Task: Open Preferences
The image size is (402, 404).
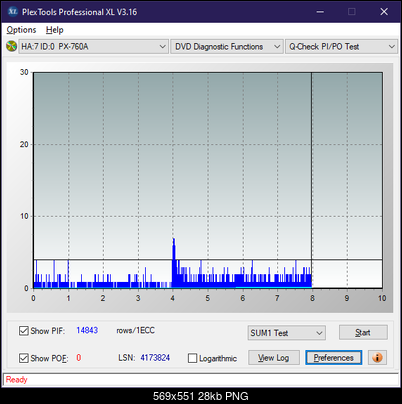Action: click(x=333, y=358)
